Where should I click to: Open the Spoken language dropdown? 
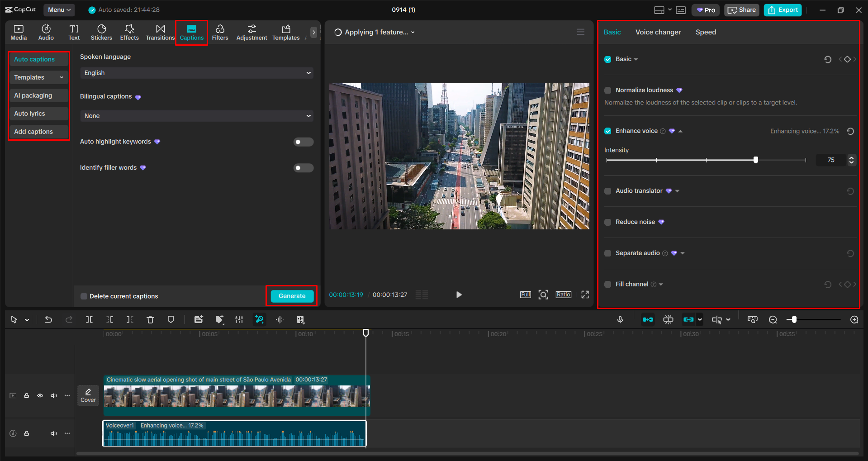(x=196, y=73)
